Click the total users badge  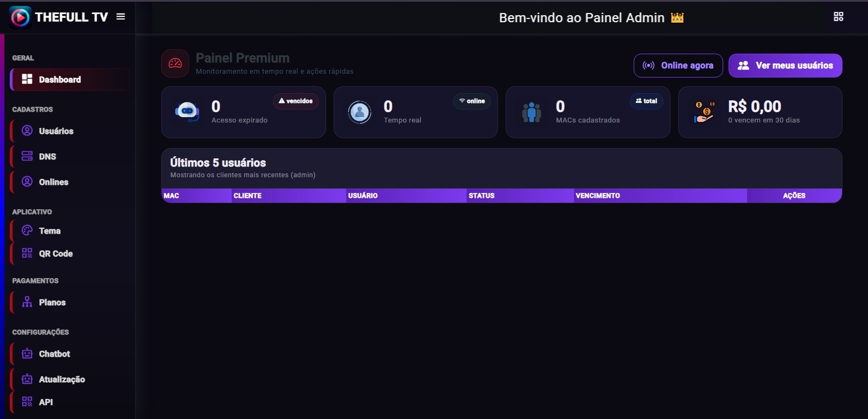click(646, 101)
